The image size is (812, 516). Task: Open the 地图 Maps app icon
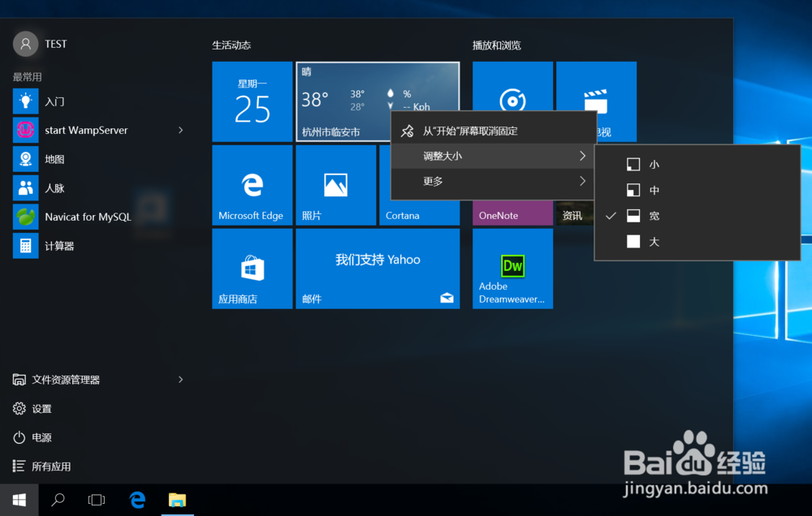[25, 159]
